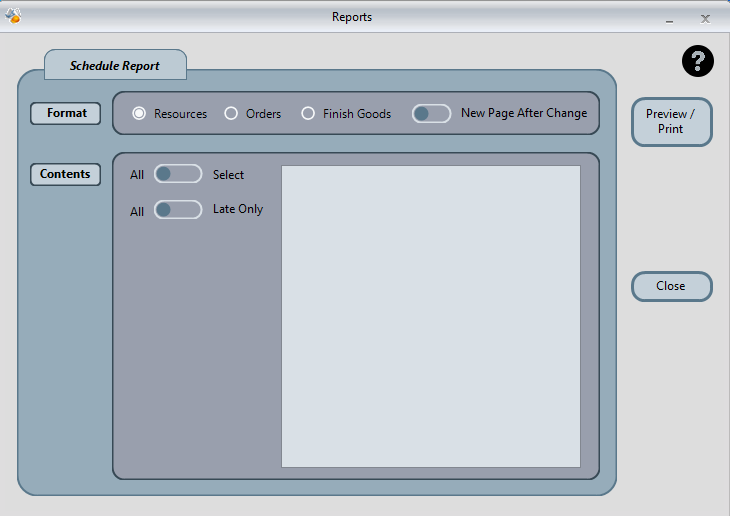This screenshot has height=516, width=730.
Task: Open help via the question mark icon
Action: pos(697,61)
